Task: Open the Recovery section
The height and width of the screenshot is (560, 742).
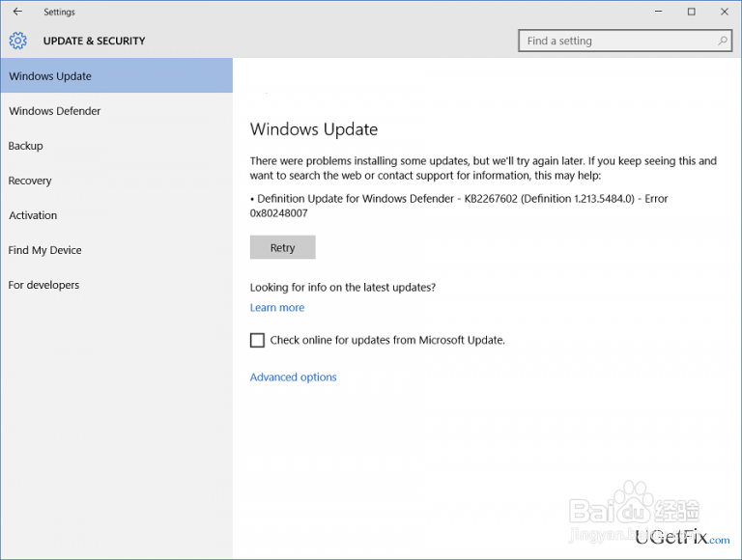Action: point(116,181)
